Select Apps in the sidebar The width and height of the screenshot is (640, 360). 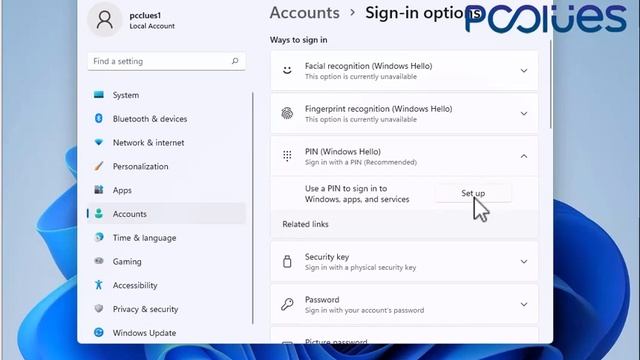[167, 190]
